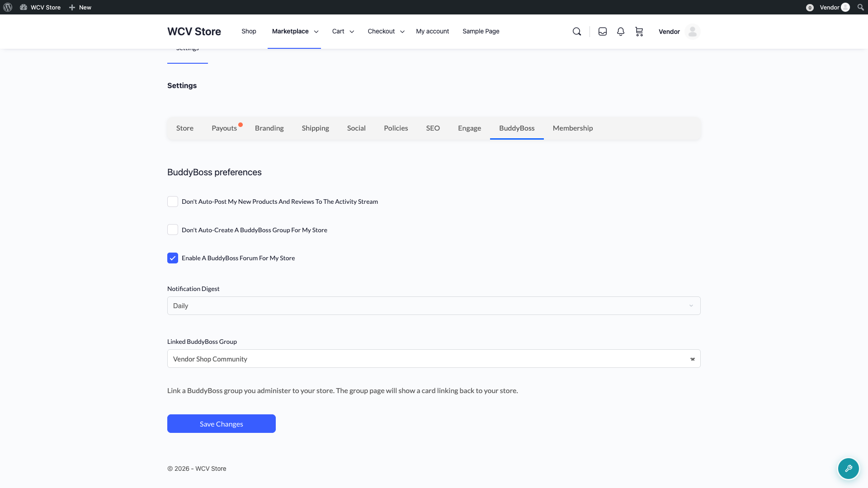This screenshot has height=488, width=868.
Task: Open the admin bar search magnifier
Action: [860, 7]
